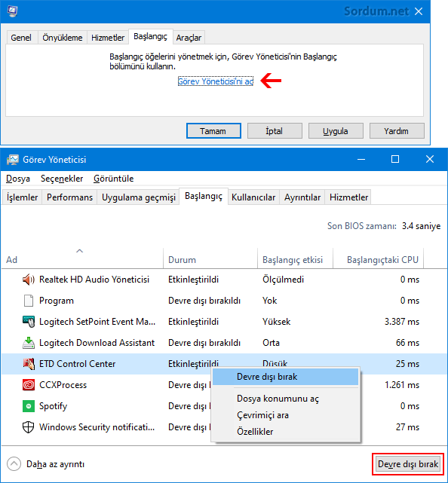Select the Program row name
This screenshot has width=448, height=483.
point(57,301)
